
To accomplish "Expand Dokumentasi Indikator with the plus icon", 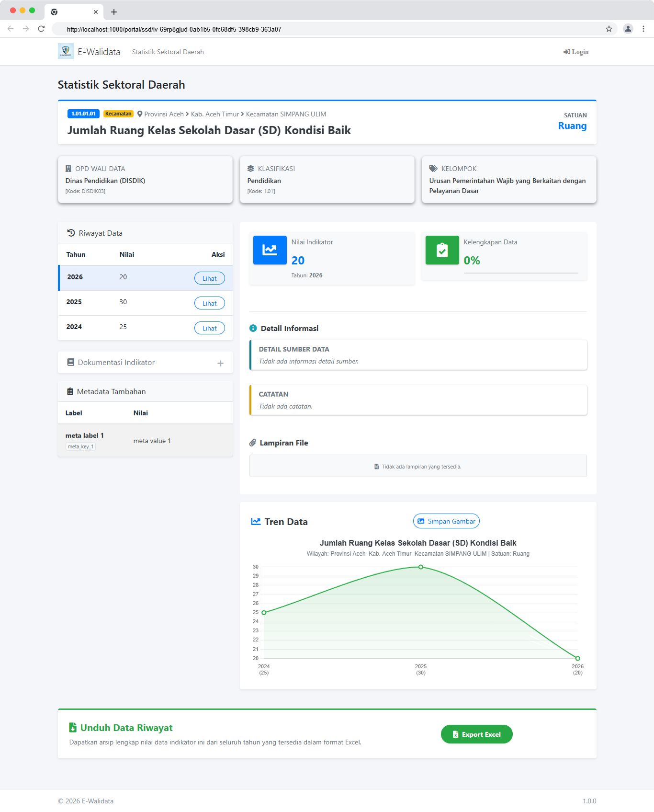I will pyautogui.click(x=220, y=363).
